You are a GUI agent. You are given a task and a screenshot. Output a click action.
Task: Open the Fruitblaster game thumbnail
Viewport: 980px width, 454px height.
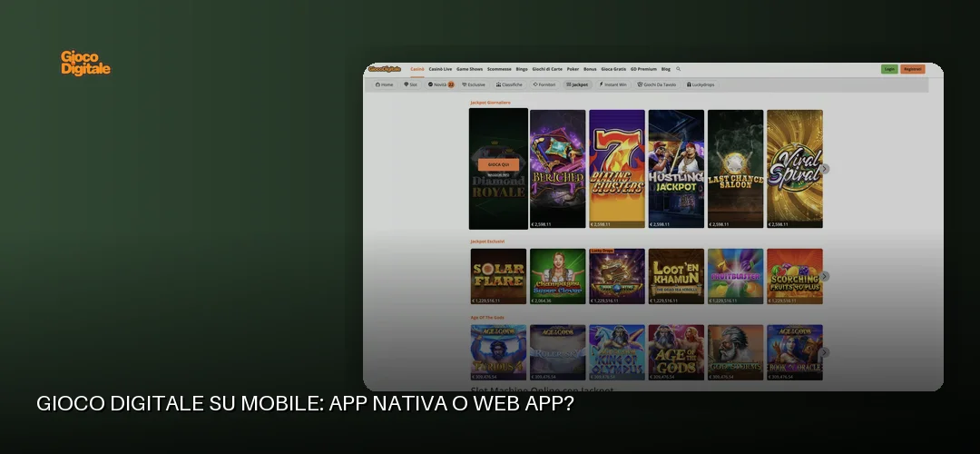[x=736, y=276]
